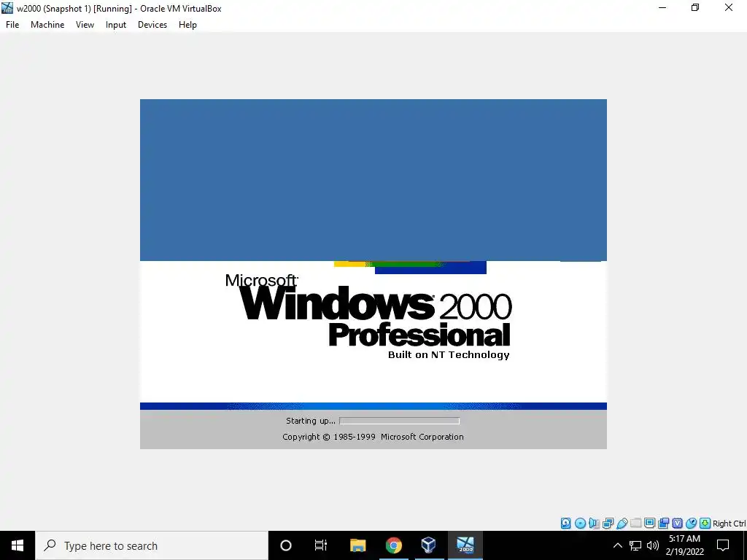Click the Starting up progress bar

pos(399,421)
